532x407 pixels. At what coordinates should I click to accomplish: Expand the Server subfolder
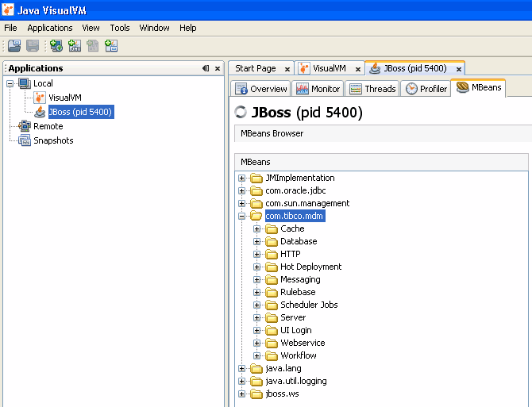[256, 318]
